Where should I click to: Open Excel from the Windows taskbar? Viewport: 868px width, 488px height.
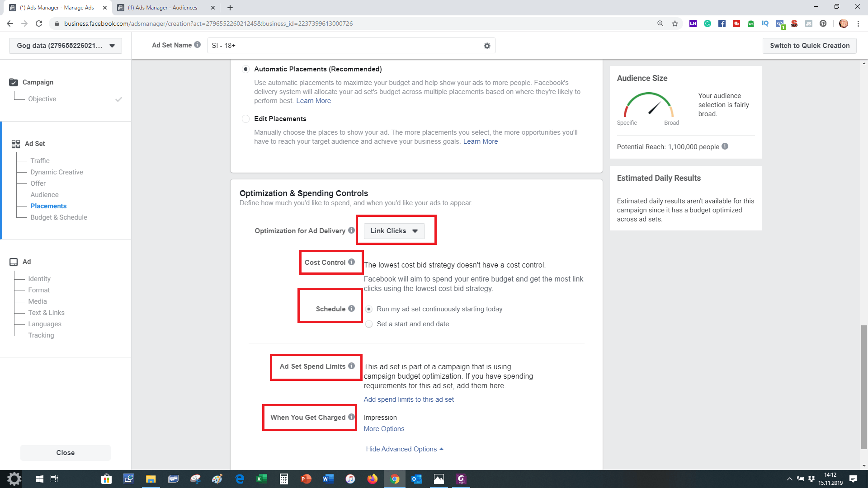pyautogui.click(x=261, y=479)
